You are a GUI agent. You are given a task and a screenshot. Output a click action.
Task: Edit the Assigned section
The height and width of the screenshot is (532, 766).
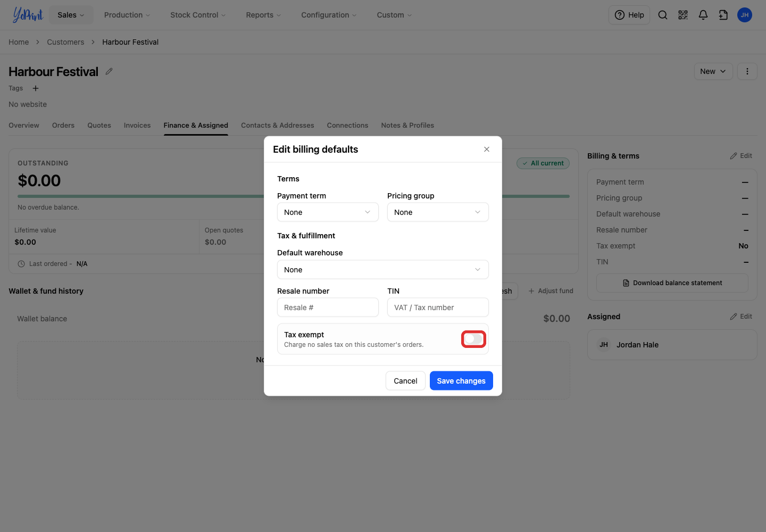click(x=741, y=317)
